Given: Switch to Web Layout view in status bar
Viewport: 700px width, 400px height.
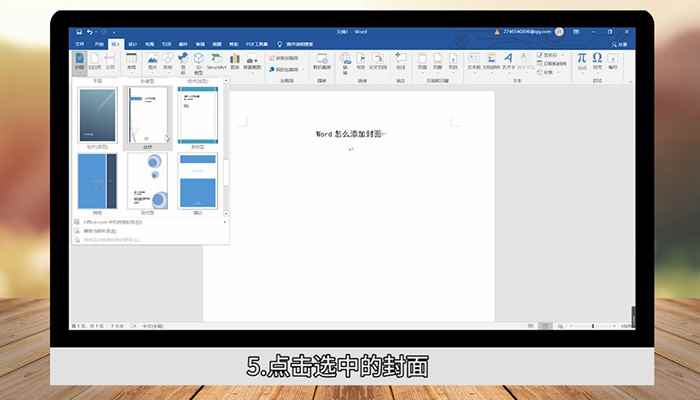Looking at the screenshot, I should (x=560, y=326).
